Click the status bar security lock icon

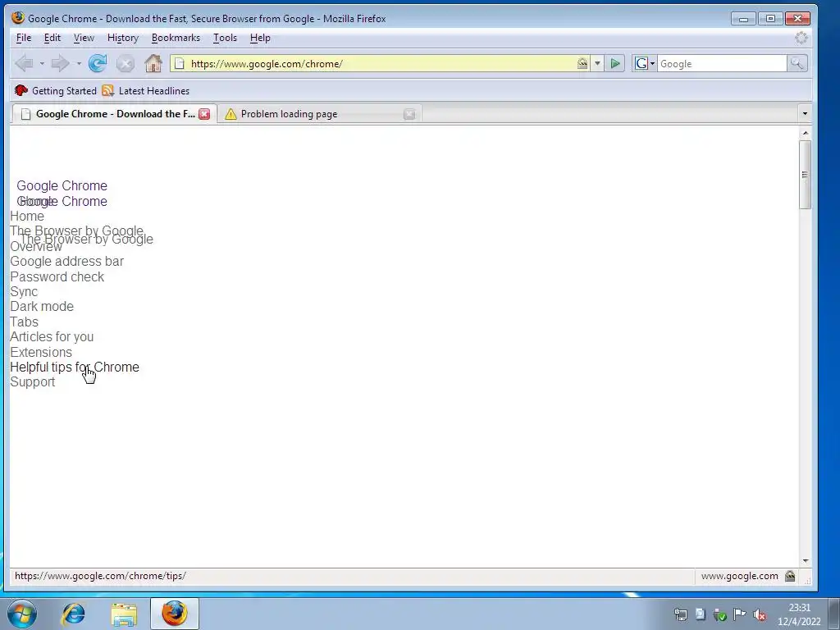tap(790, 576)
